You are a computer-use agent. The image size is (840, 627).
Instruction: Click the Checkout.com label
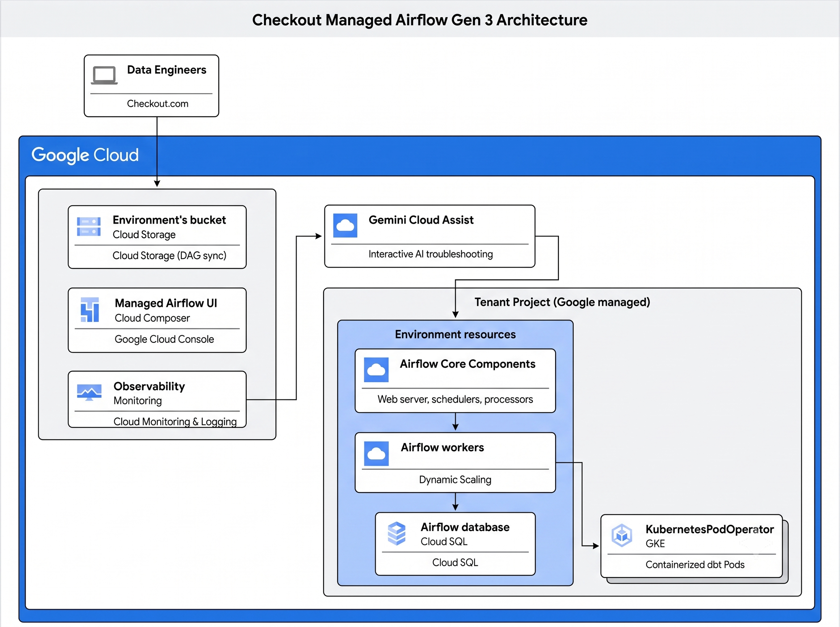[158, 103]
